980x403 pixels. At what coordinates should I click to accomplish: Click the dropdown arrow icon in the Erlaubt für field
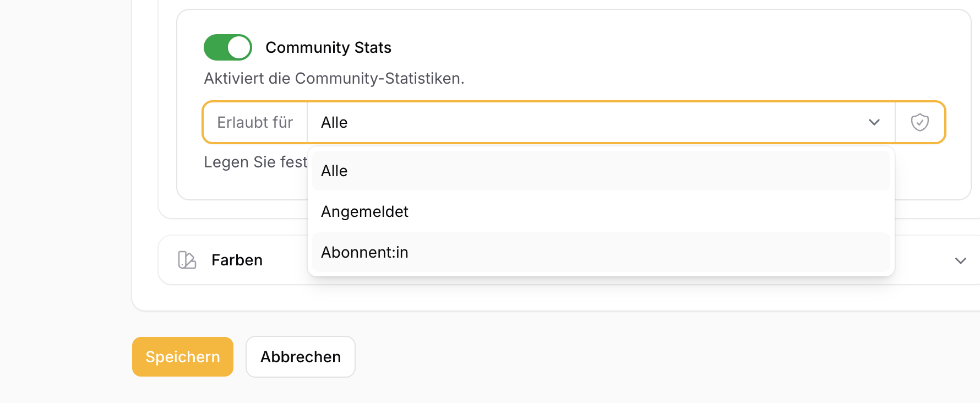pyautogui.click(x=874, y=122)
